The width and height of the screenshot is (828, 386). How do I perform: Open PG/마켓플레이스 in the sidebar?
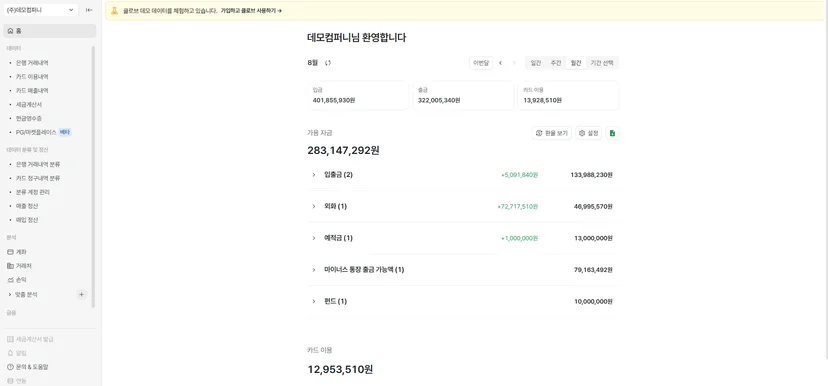(35, 132)
